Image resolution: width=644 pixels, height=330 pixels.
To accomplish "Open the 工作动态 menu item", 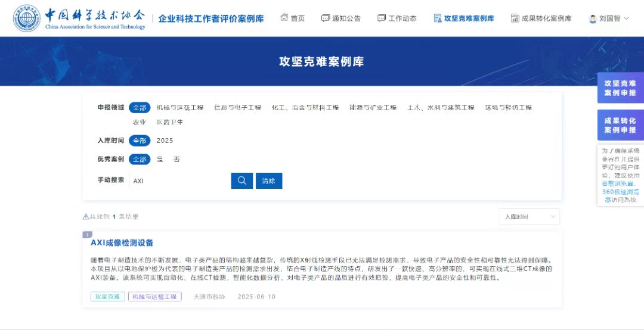I will click(x=402, y=18).
